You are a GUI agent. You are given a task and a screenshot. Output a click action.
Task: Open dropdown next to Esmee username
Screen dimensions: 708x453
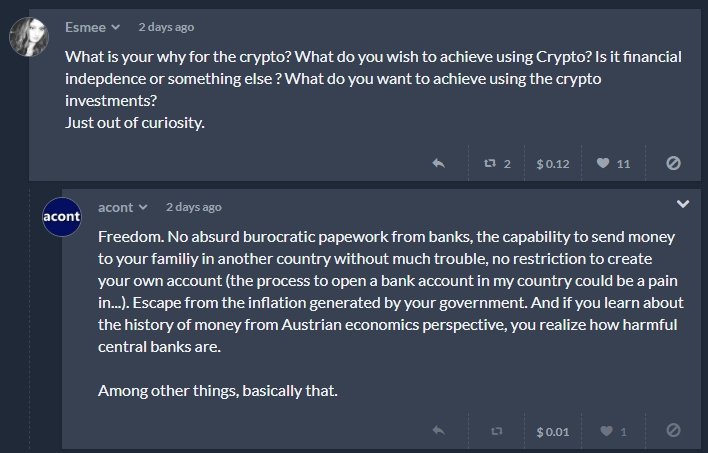point(116,27)
